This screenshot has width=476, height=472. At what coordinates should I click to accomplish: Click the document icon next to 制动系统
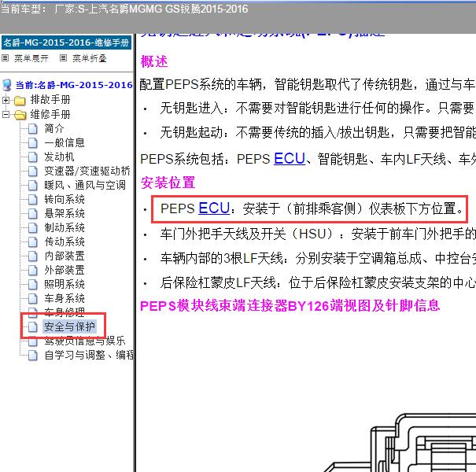tap(33, 228)
